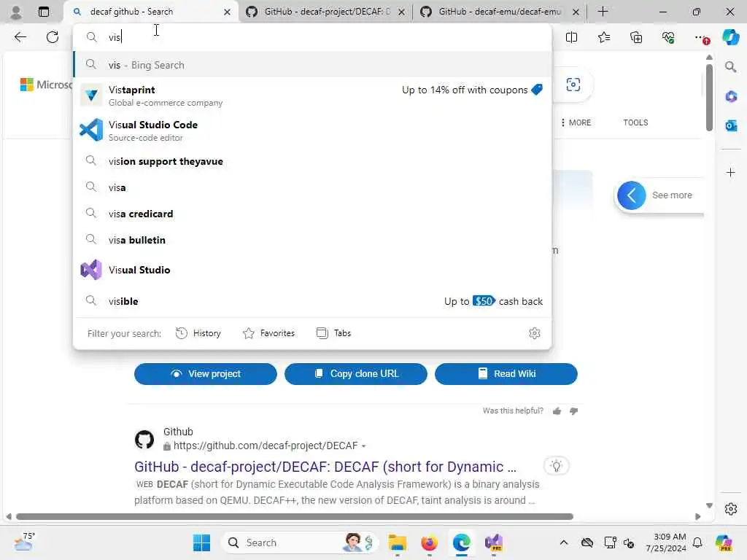Expand the github.com URL dropdown arrow
Image resolution: width=747 pixels, height=560 pixels.
coord(363,446)
